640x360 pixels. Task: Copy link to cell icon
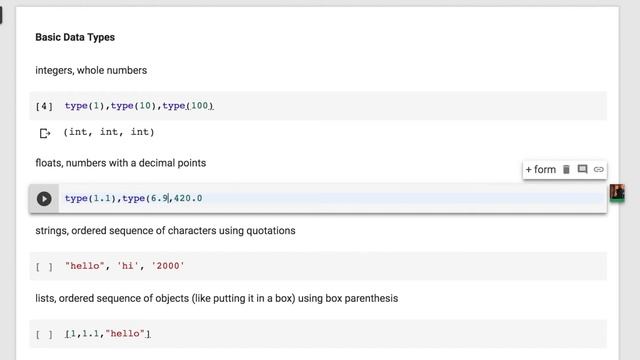[x=598, y=169]
